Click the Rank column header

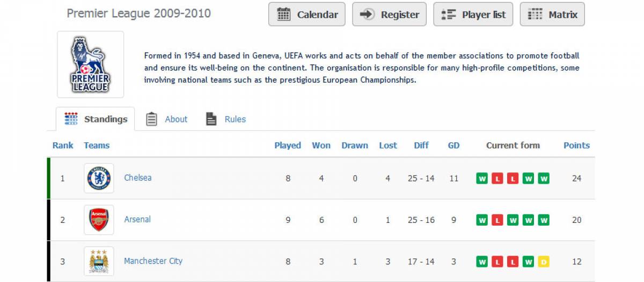(63, 146)
